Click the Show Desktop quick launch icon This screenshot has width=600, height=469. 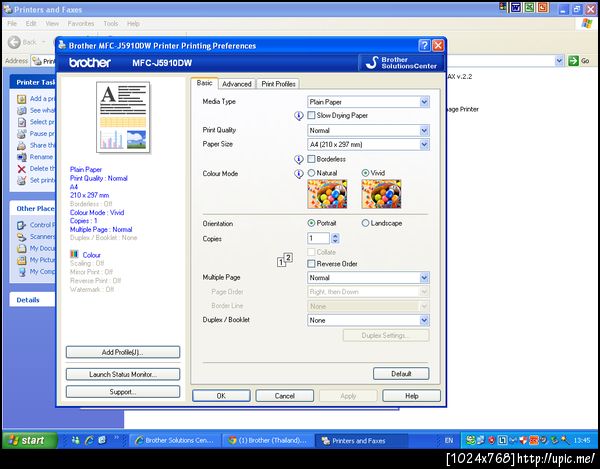[x=102, y=440]
